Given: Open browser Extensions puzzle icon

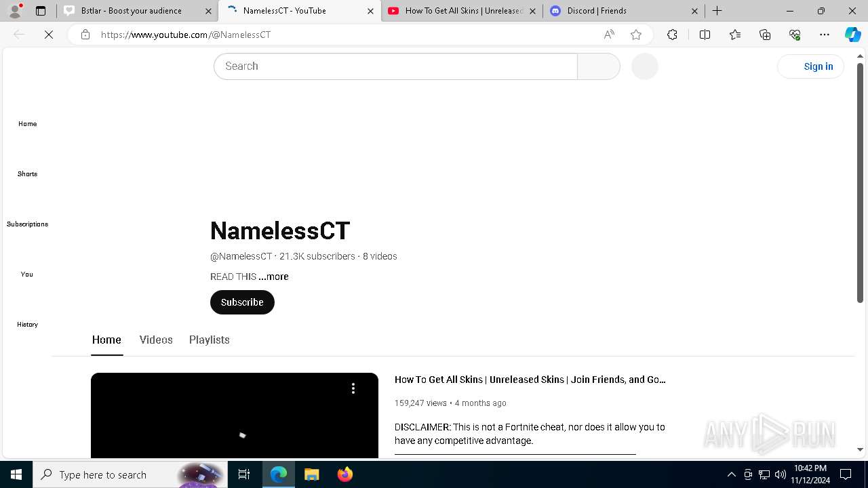Looking at the screenshot, I should click(672, 35).
